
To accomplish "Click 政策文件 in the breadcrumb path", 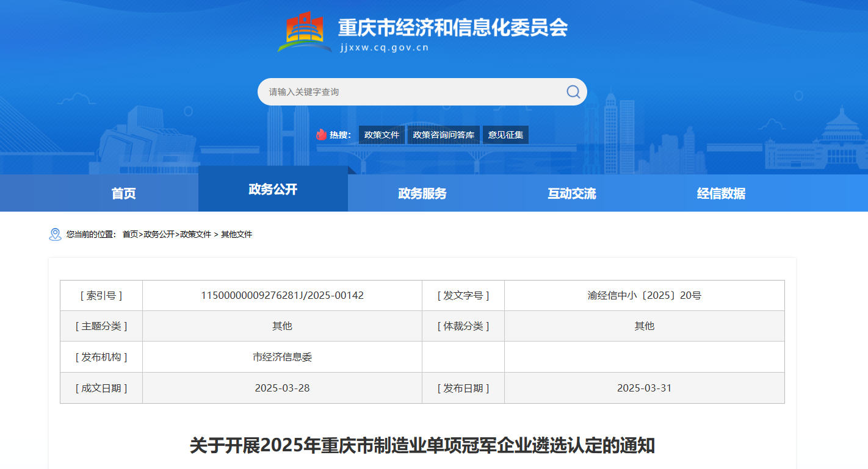I will click(195, 234).
